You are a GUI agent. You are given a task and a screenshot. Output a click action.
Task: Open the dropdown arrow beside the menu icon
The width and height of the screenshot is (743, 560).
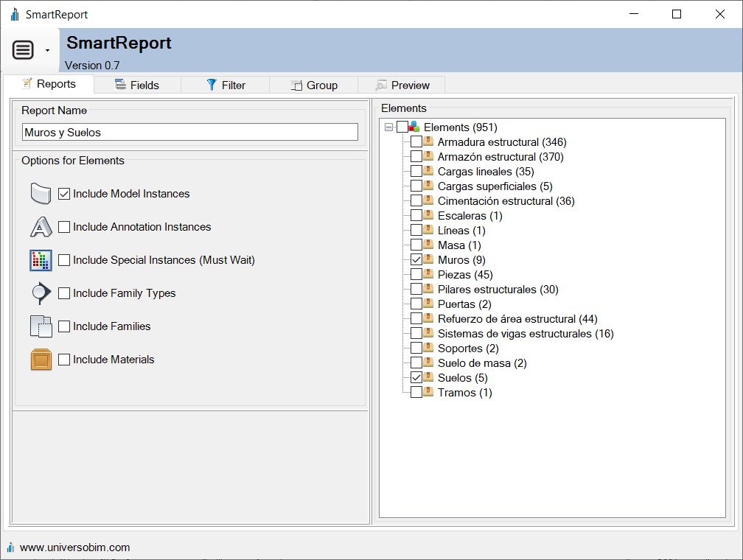47,50
